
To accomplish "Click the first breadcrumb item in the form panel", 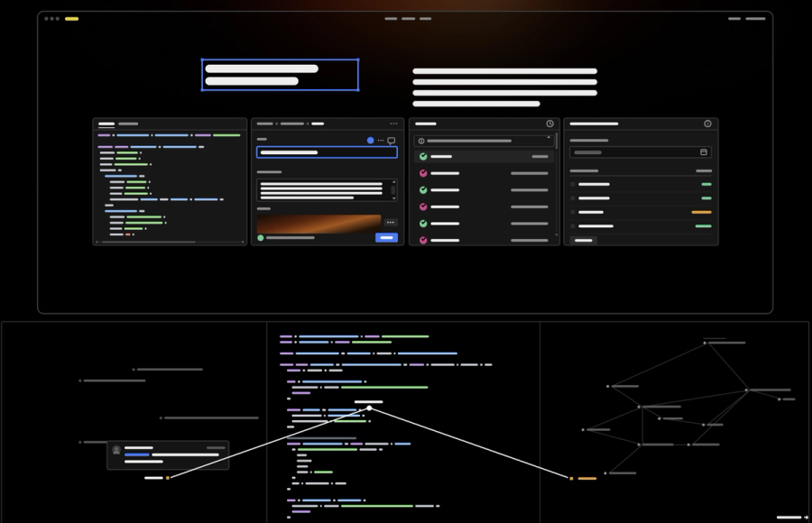I will pos(264,124).
